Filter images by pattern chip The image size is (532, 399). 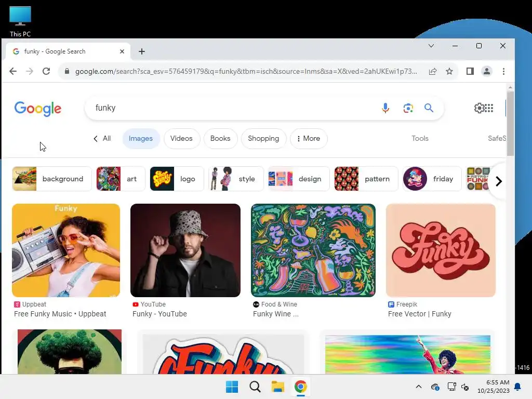click(x=366, y=179)
